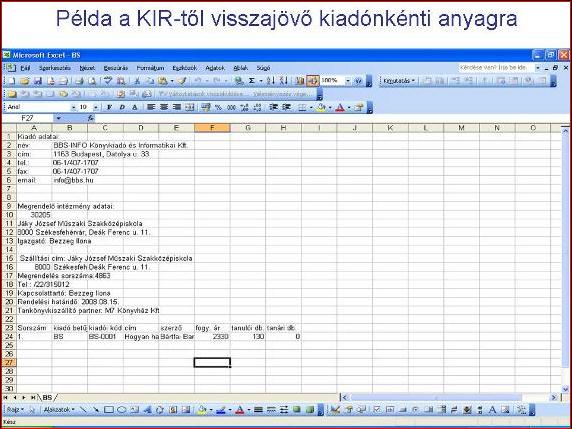Sort descending with the Z-A icon
Image resolution: width=572 pixels, height=429 pixels.
(283, 81)
